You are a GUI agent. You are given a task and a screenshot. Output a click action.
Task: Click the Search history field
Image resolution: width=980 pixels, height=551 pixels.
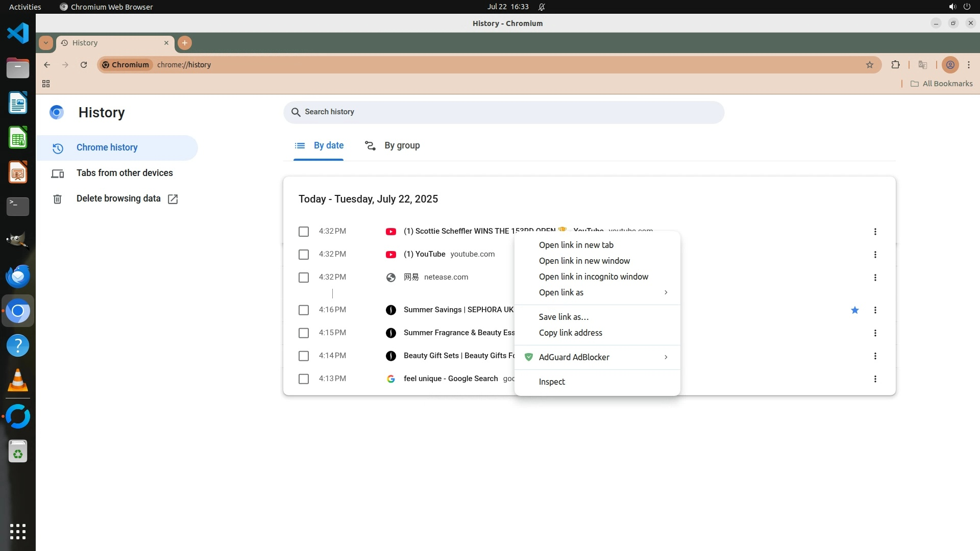[x=504, y=112]
